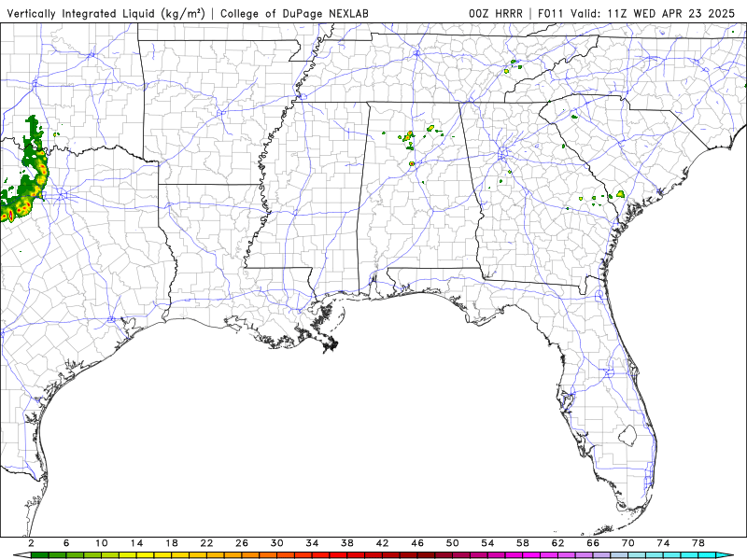Click the colorbar label '6'
Image resolution: width=747 pixels, height=560 pixels.
coord(66,543)
